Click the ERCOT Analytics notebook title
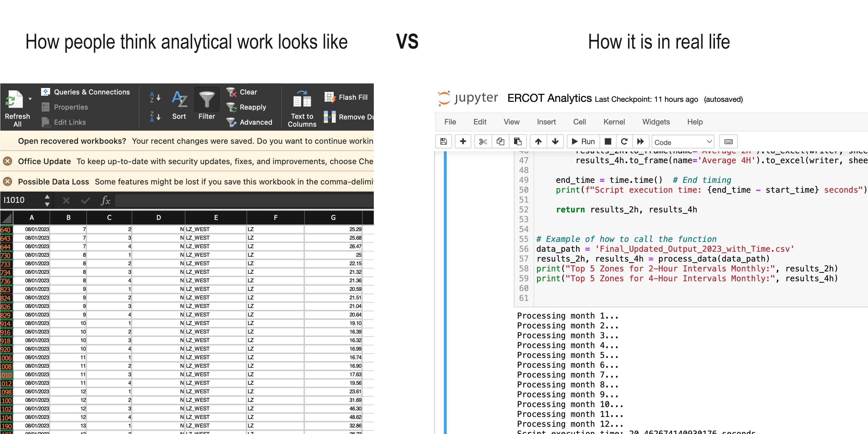The height and width of the screenshot is (434, 868). click(549, 98)
